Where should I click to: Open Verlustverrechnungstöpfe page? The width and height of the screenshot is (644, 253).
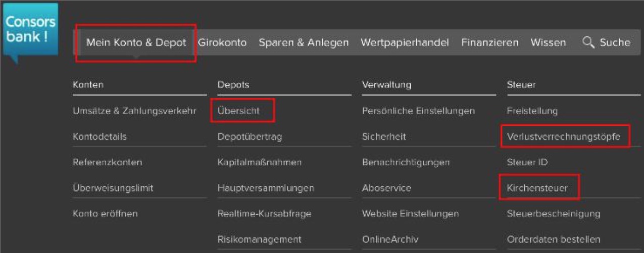click(x=563, y=137)
